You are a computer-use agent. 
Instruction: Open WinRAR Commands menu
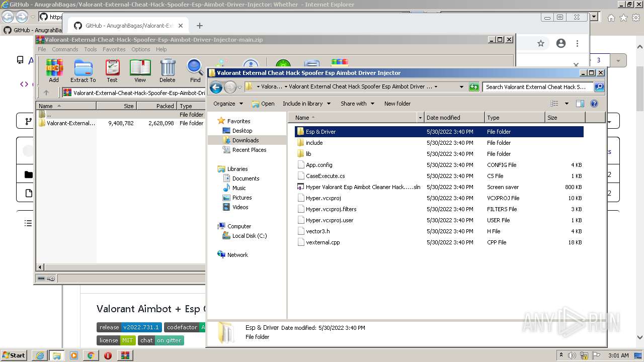(x=65, y=49)
